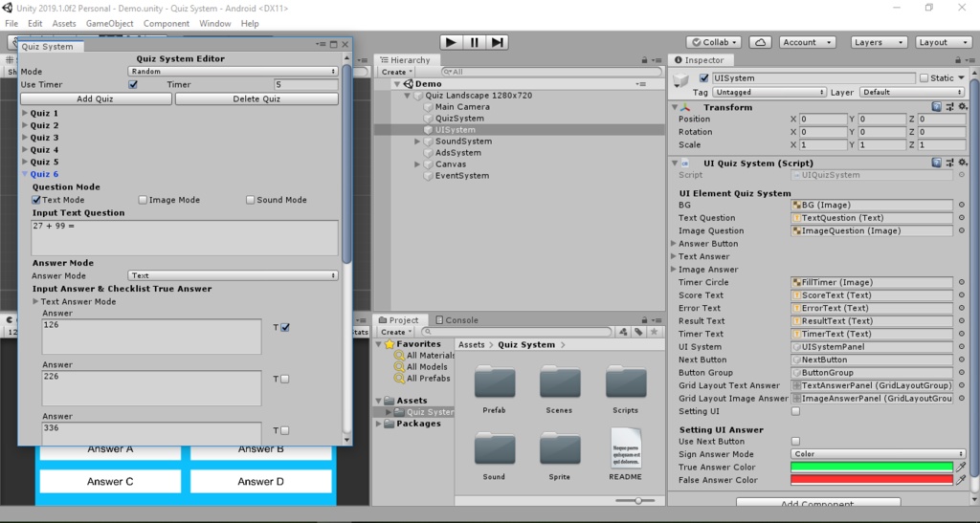Viewport: 980px width, 523px height.
Task: Click the Step frame button
Action: 498,42
